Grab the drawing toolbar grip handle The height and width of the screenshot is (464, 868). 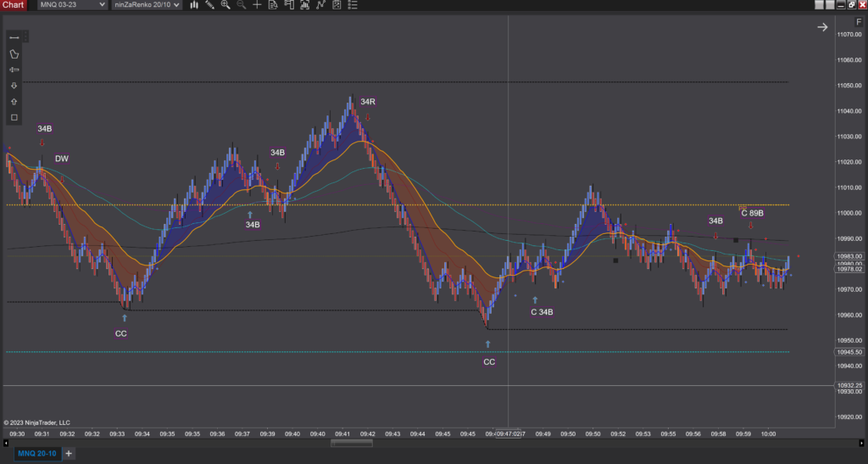pos(25,37)
